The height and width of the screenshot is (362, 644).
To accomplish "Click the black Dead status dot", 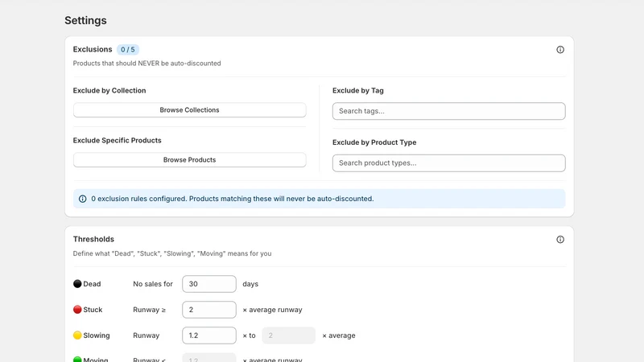I will point(77,284).
